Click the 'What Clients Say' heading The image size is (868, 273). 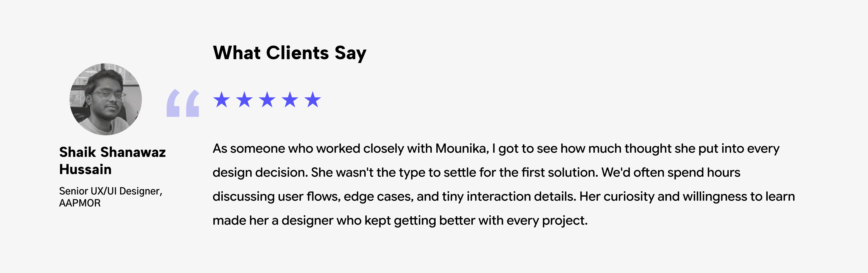[290, 53]
